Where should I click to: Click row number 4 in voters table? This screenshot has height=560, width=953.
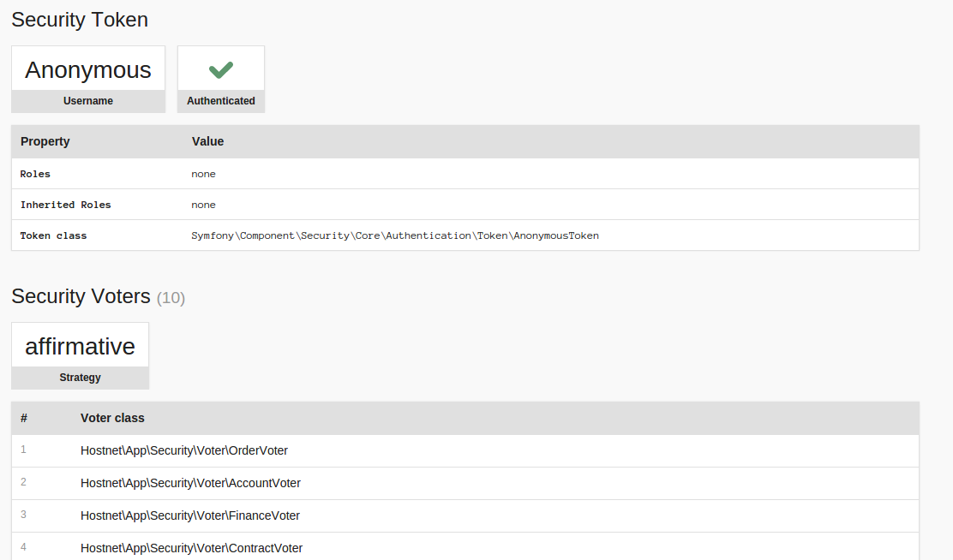pyautogui.click(x=23, y=547)
